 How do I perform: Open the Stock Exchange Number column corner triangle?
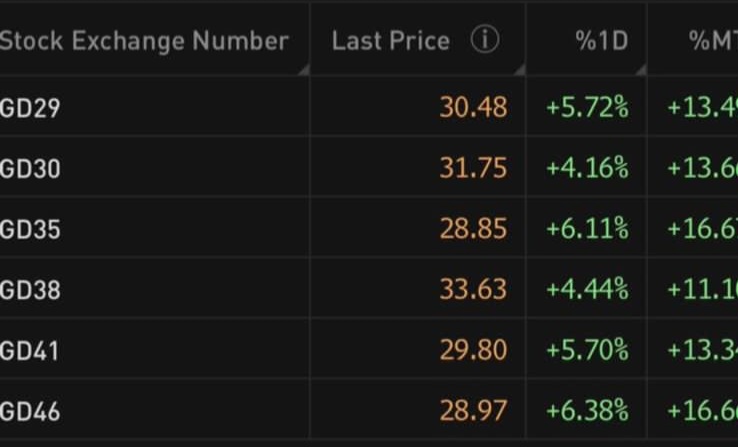coord(303,70)
